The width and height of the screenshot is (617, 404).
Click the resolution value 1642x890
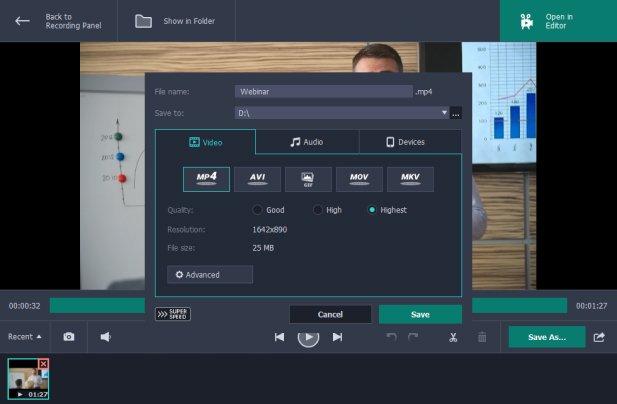[x=270, y=230]
